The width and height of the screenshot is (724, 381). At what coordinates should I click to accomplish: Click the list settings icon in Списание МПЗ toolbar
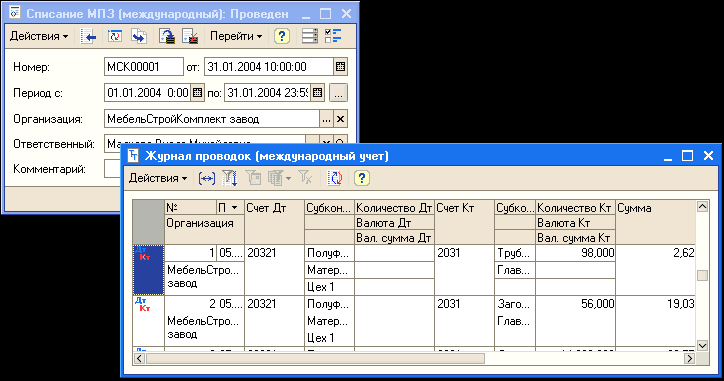310,36
